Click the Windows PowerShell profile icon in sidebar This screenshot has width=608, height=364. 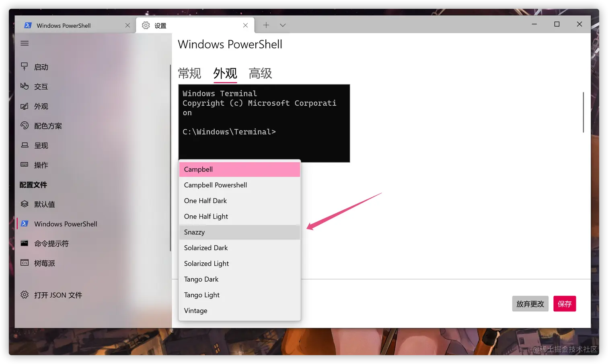click(25, 224)
